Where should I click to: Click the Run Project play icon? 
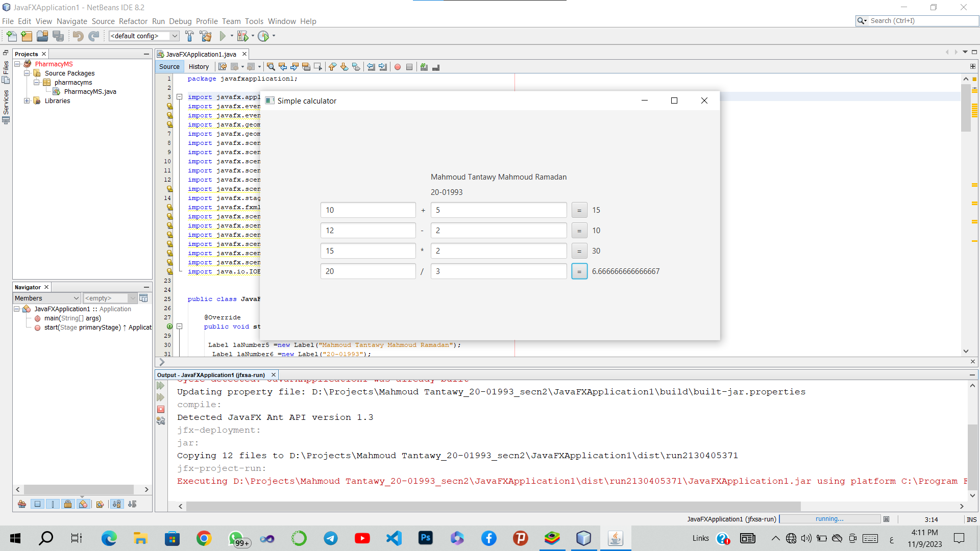tap(223, 36)
